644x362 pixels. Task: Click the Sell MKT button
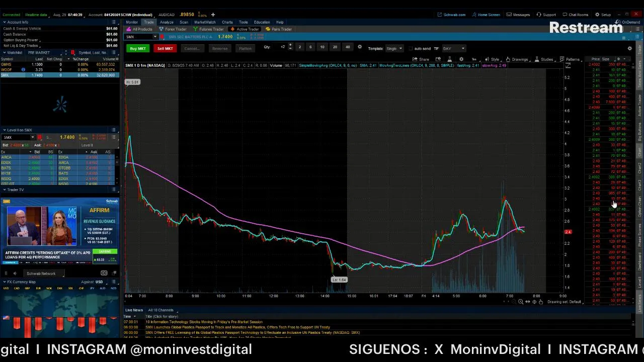click(x=165, y=48)
